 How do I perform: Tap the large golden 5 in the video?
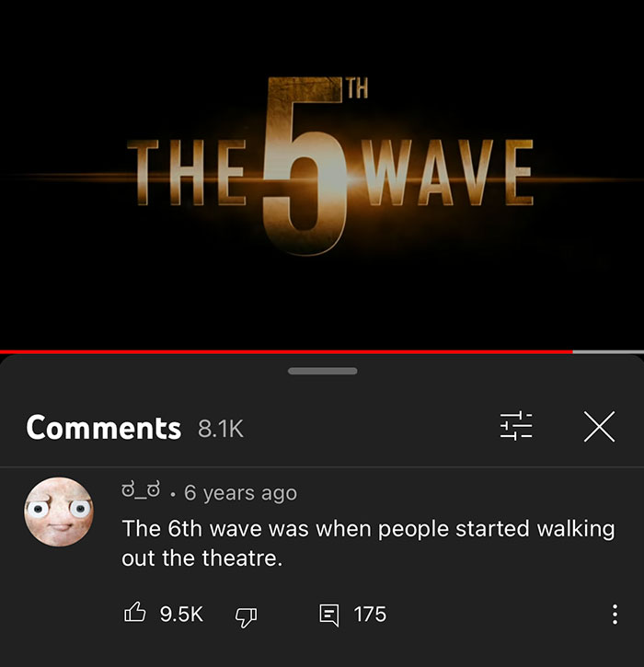point(303,167)
